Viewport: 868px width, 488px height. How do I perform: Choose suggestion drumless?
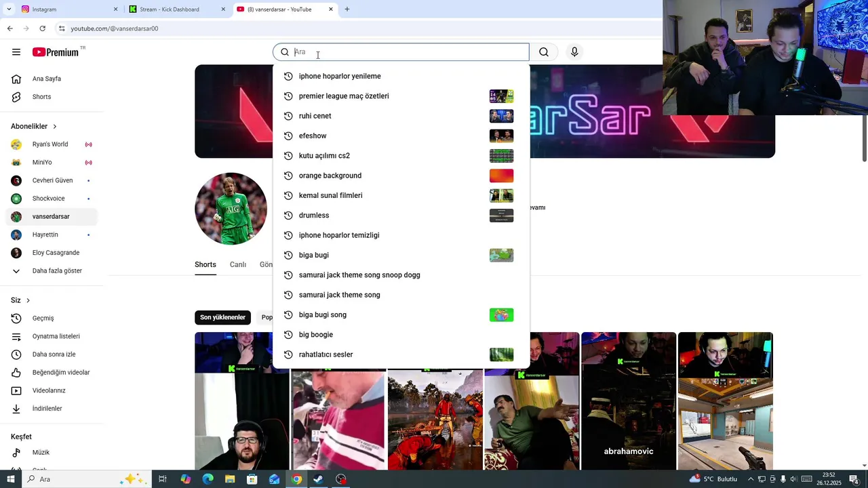[x=401, y=216]
